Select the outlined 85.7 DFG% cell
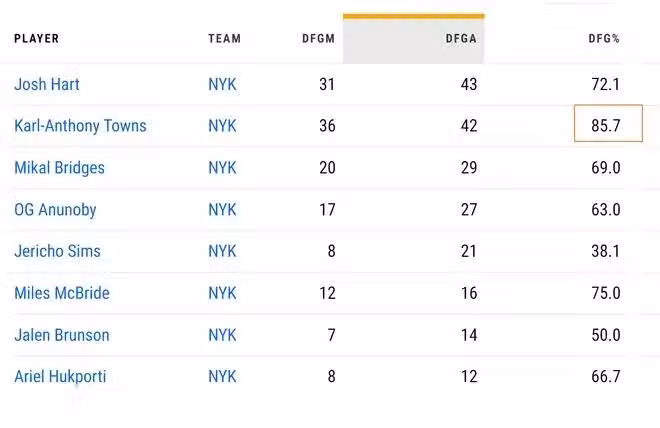The height and width of the screenshot is (428, 660). point(608,124)
